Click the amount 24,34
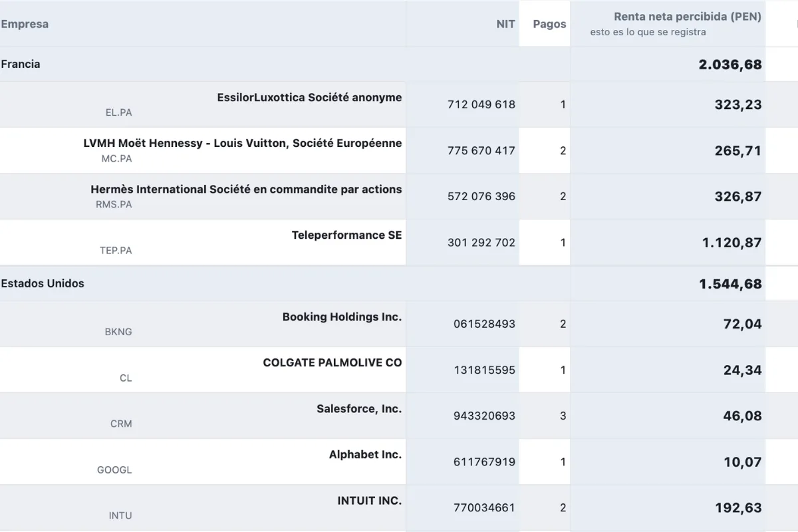Image resolution: width=798 pixels, height=532 pixels. tap(743, 370)
